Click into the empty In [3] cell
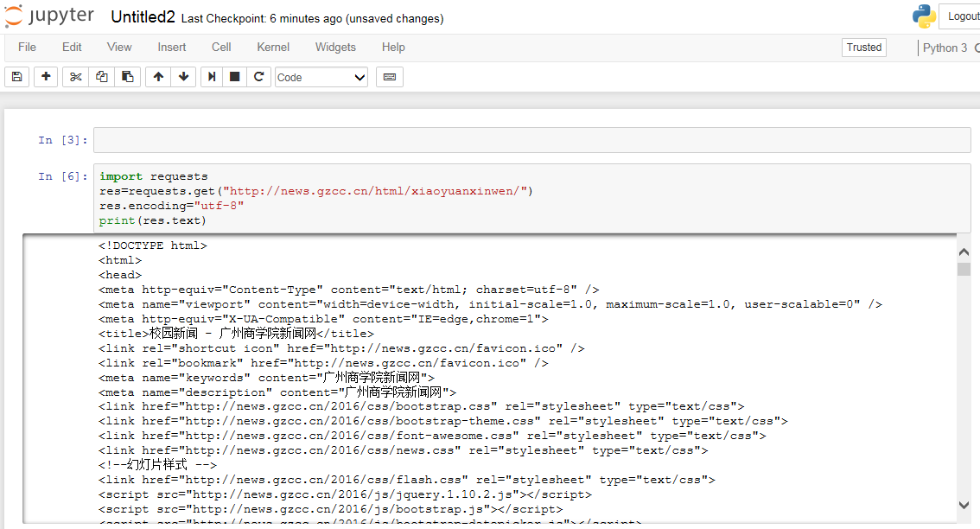980x529 pixels. coord(531,140)
